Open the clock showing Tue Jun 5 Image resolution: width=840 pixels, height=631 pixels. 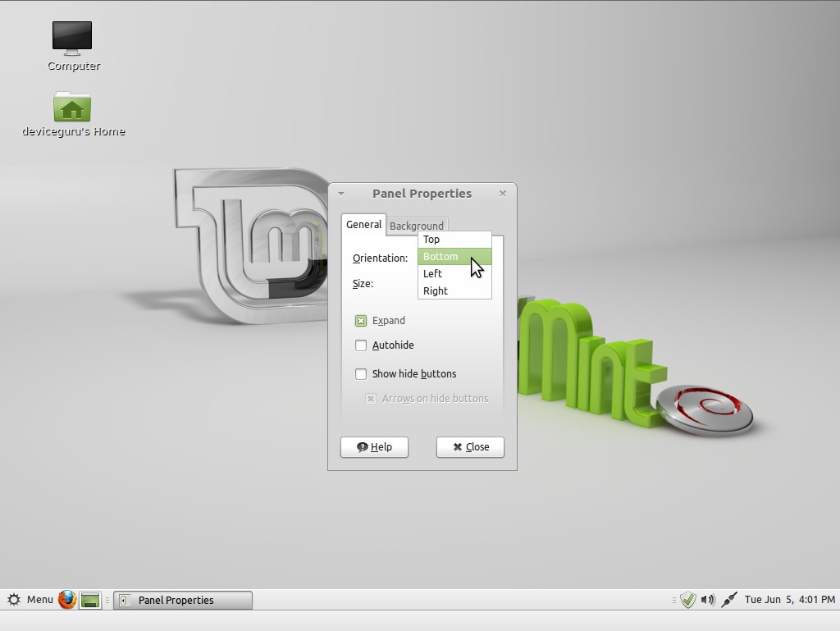coord(790,599)
